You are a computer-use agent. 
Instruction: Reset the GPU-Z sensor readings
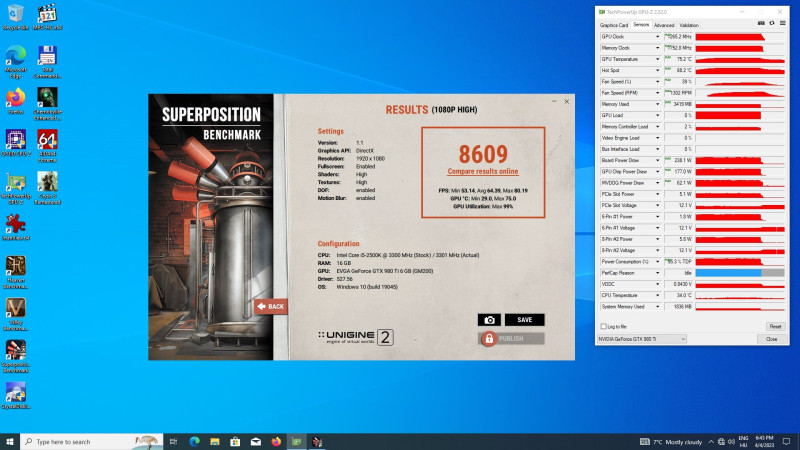[775, 327]
